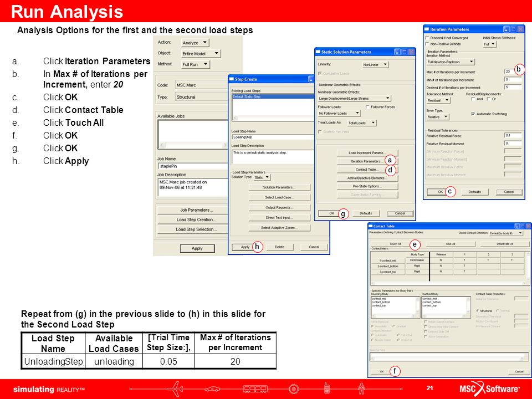Click the Glue All button
This screenshot has height=399, width=532.
[451, 244]
